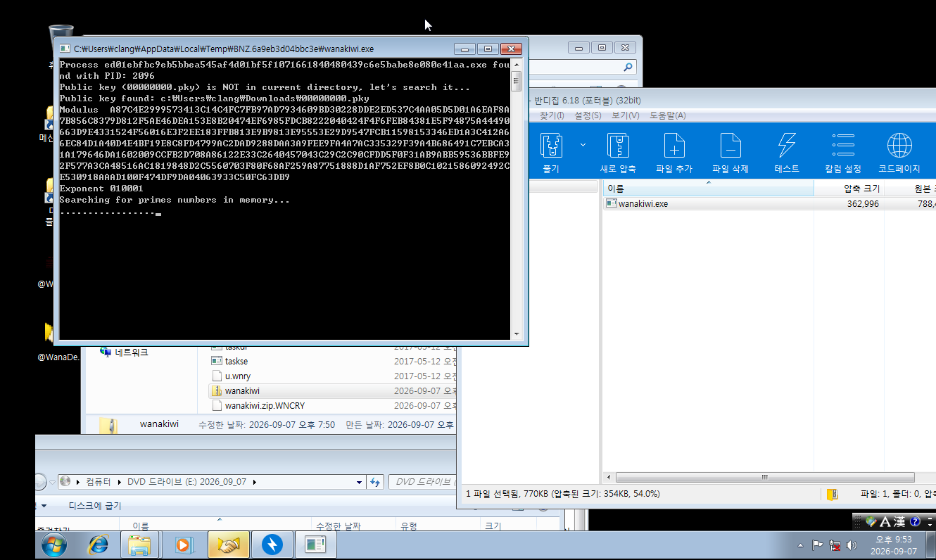Open the 설정(S) menu in Bandizip
This screenshot has width=936, height=560.
tap(588, 115)
